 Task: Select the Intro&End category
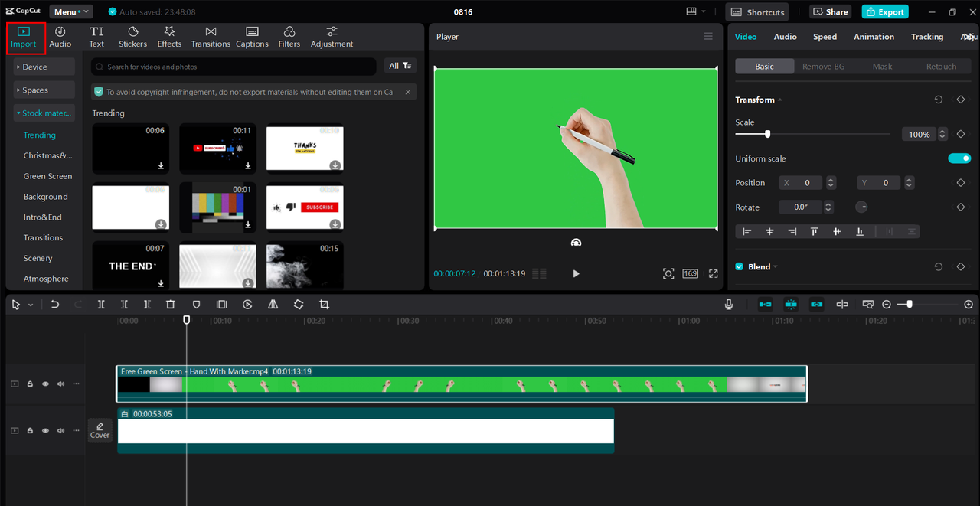(x=43, y=217)
